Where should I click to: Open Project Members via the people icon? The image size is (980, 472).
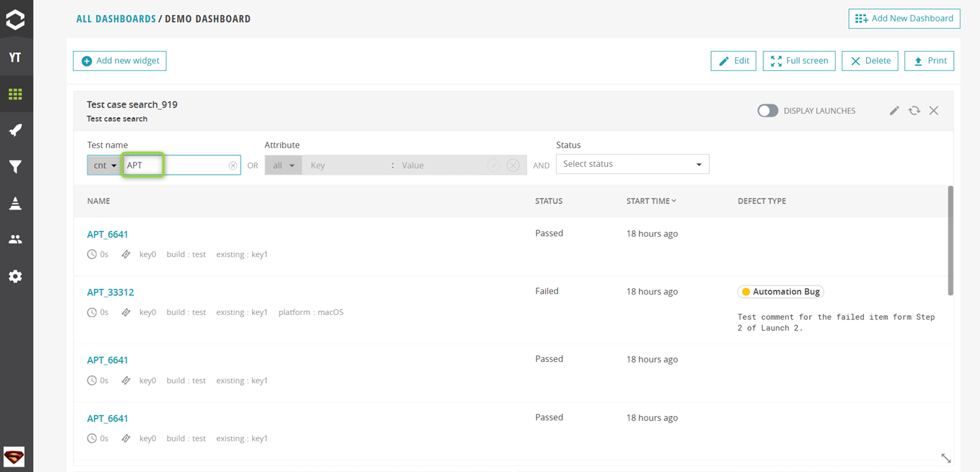[x=16, y=239]
